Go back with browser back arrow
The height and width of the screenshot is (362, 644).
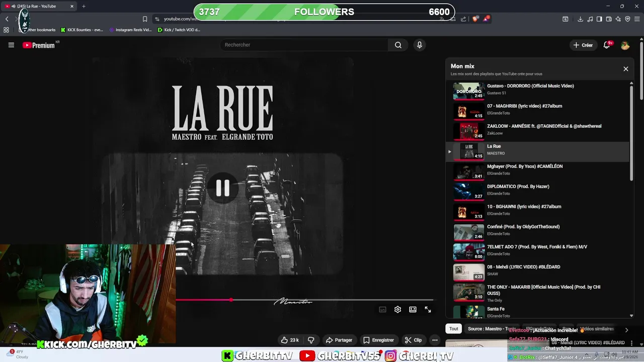7,19
